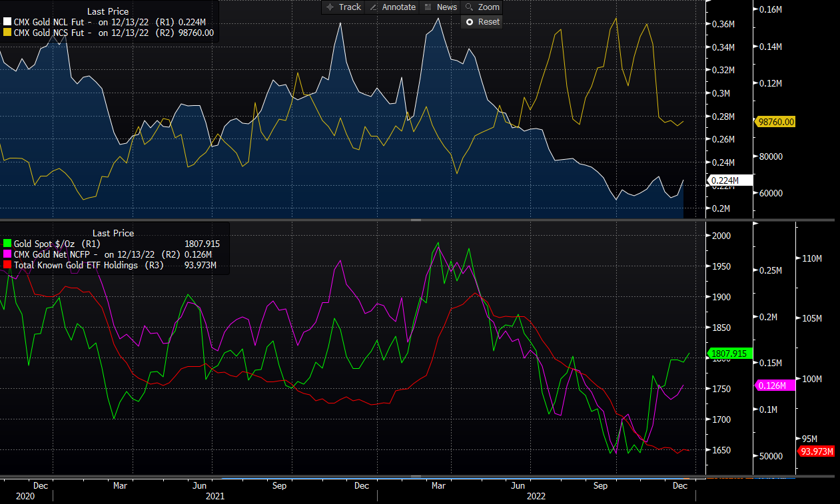This screenshot has width=840, height=504.
Task: Click the magenta 0.126M value tag
Action: click(775, 385)
